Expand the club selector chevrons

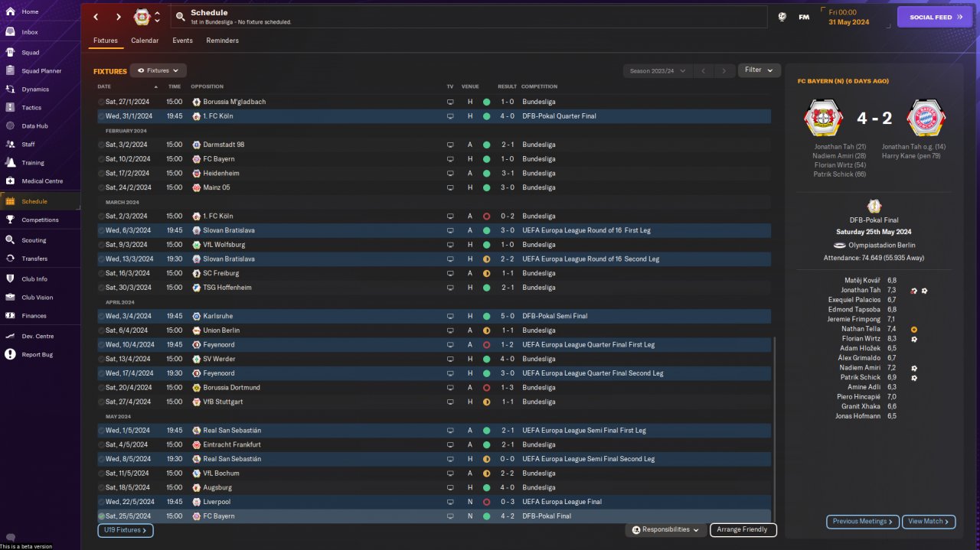click(157, 17)
